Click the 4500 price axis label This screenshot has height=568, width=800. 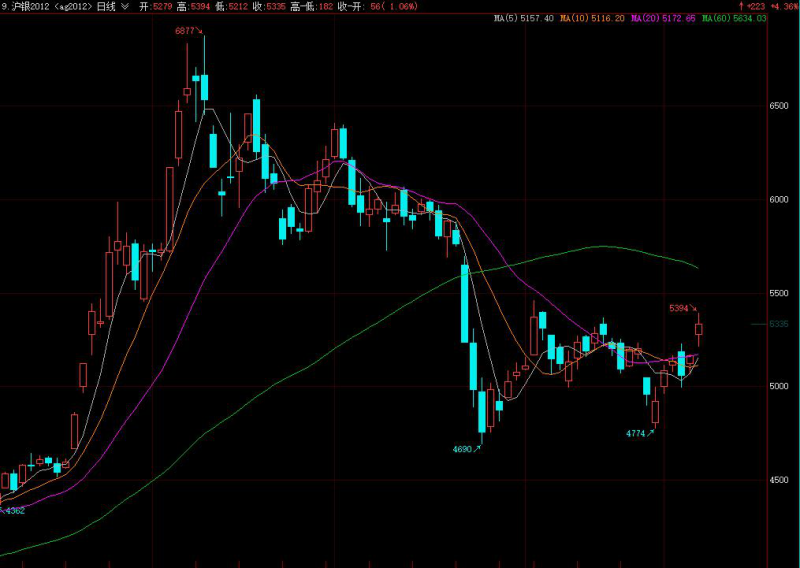(779, 480)
